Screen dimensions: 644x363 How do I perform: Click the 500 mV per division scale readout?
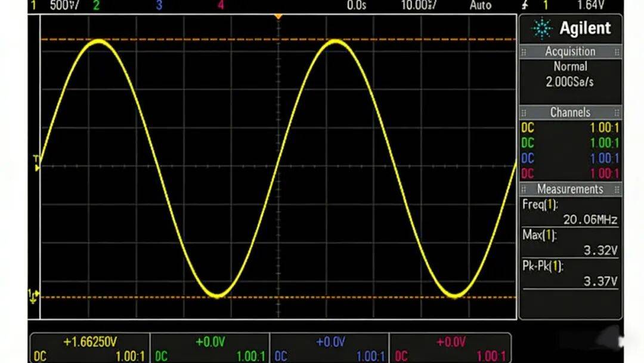click(64, 5)
